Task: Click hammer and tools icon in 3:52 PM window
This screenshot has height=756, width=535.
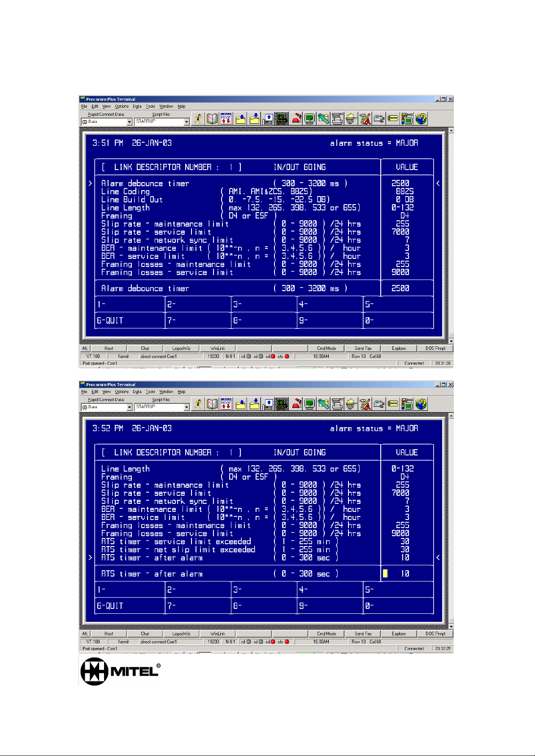Action: [x=365, y=404]
